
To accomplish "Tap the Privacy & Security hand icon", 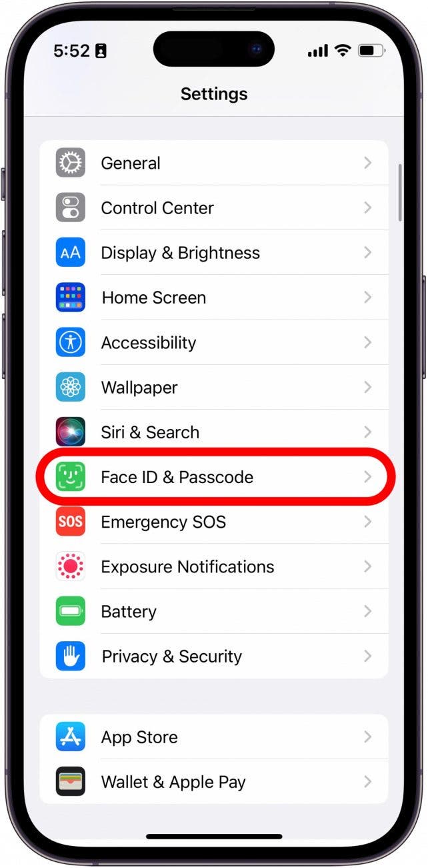I will click(x=70, y=656).
